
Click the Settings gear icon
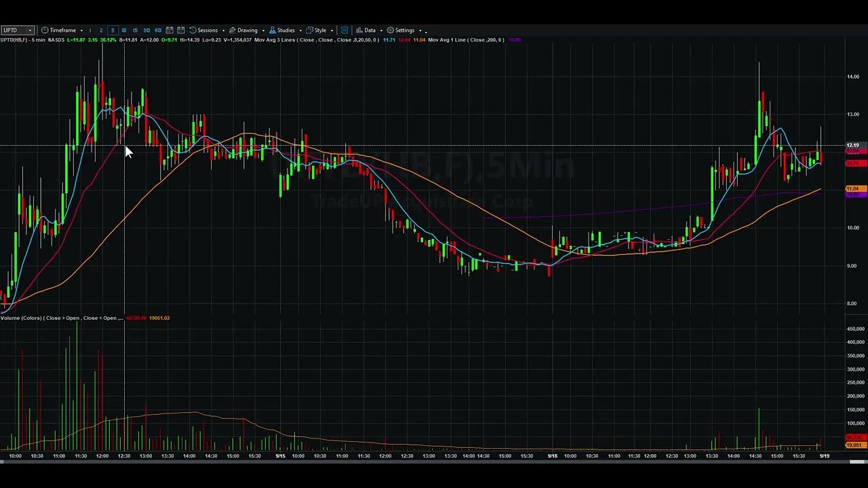391,30
